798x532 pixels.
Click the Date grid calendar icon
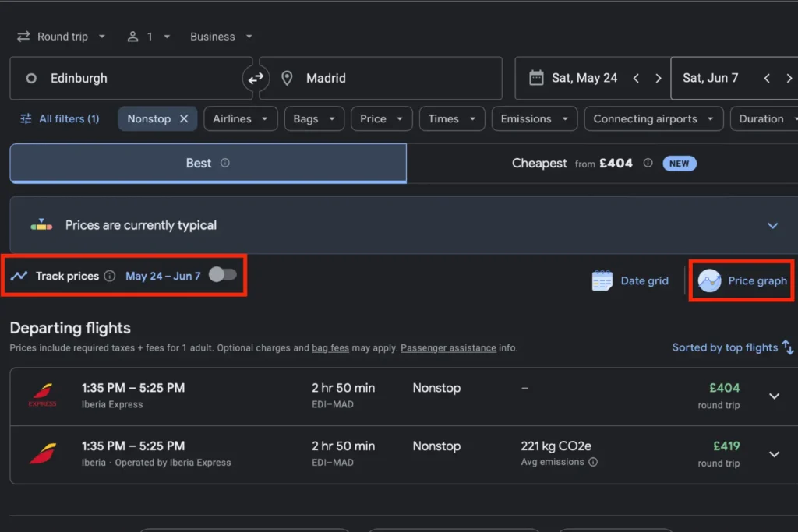602,281
